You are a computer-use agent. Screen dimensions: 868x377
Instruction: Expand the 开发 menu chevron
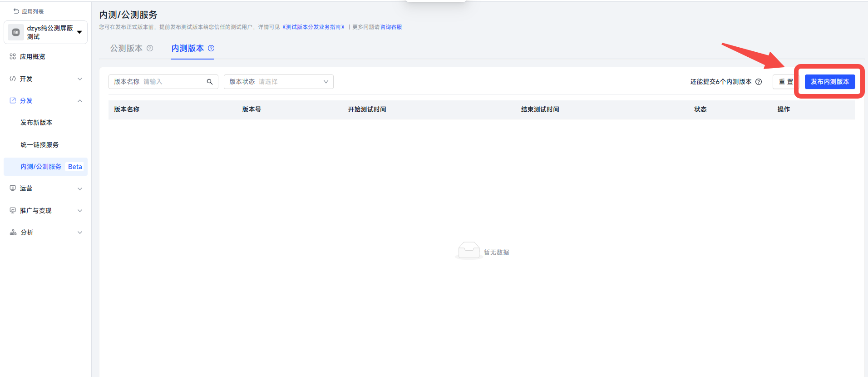[80, 79]
